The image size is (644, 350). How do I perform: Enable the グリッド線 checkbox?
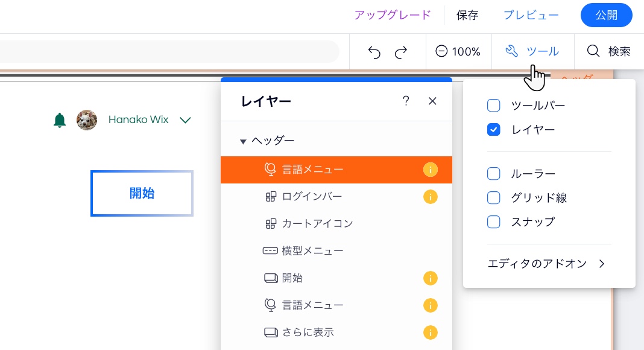[493, 197]
